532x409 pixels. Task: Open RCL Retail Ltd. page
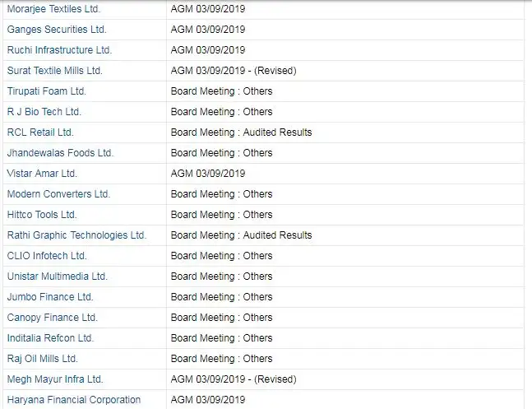[x=40, y=132]
